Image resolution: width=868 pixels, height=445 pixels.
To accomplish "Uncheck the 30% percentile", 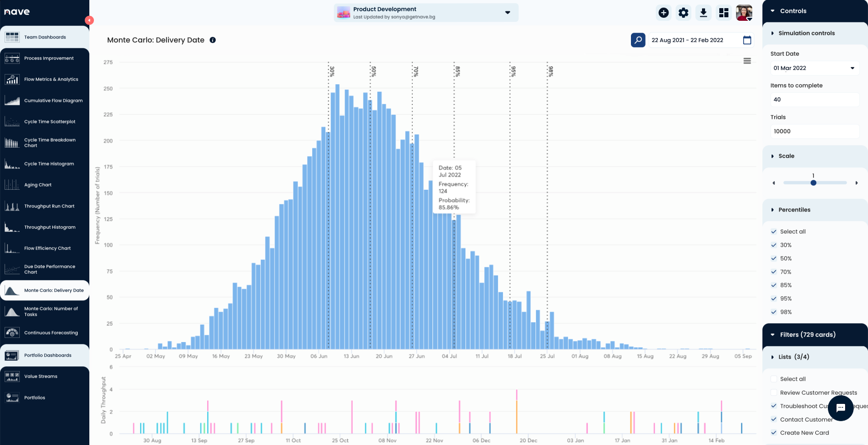I will [x=774, y=245].
